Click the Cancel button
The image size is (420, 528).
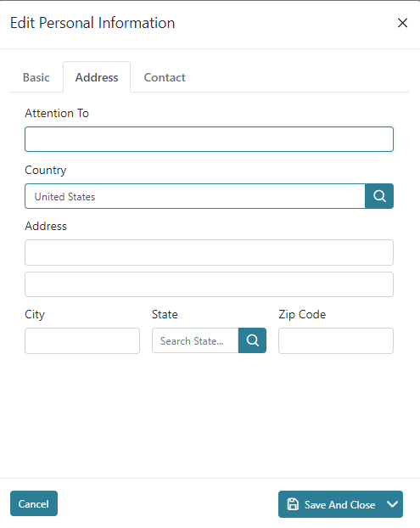click(34, 503)
